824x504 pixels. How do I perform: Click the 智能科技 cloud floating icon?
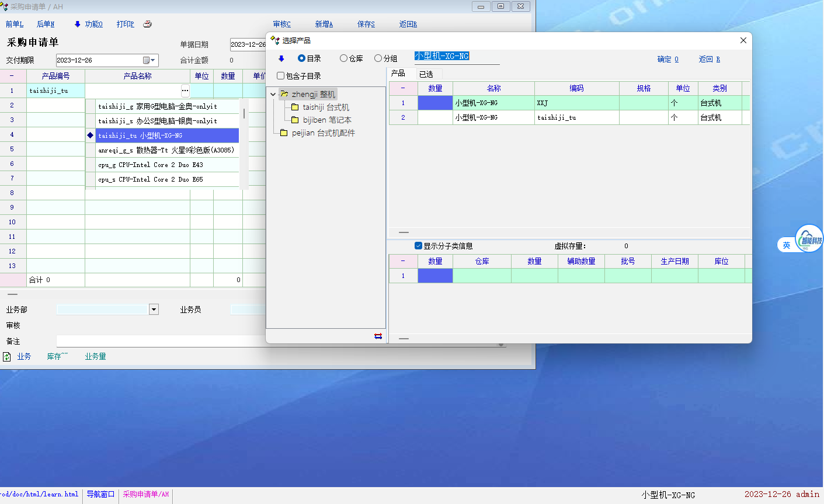click(x=810, y=239)
